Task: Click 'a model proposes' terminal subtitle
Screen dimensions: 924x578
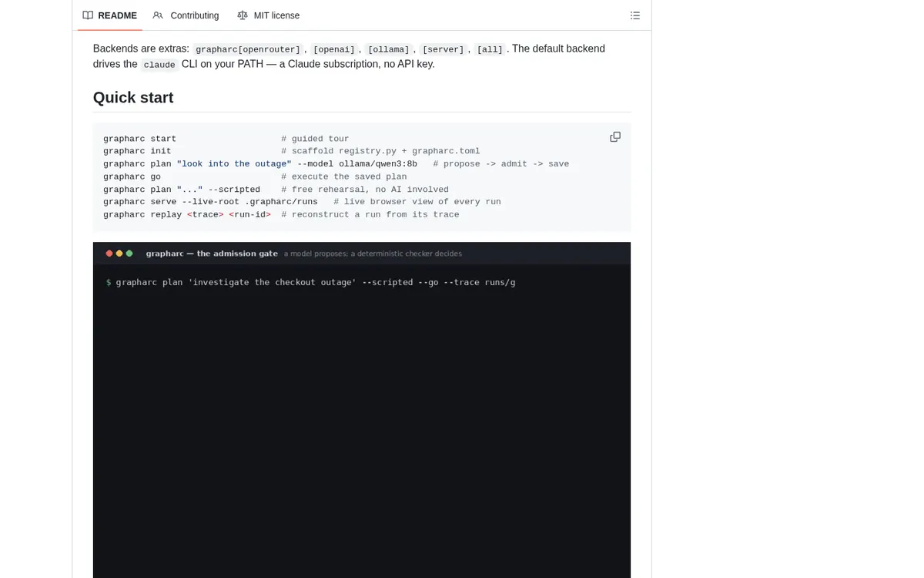Action: [x=373, y=254]
